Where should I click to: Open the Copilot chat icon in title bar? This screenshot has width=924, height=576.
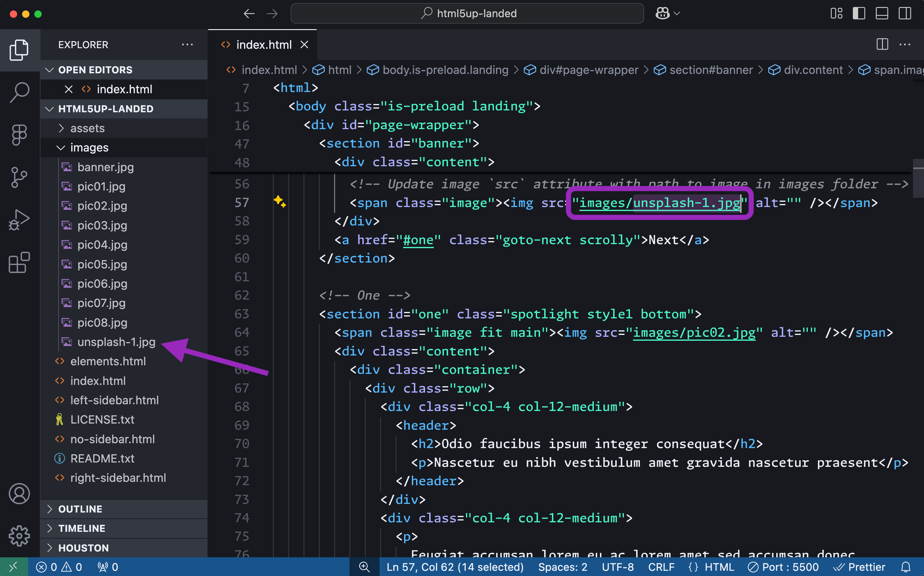(662, 13)
